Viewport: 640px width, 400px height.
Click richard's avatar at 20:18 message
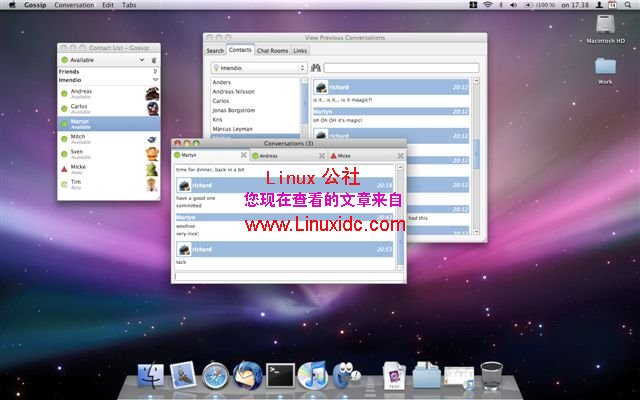pyautogui.click(x=184, y=185)
